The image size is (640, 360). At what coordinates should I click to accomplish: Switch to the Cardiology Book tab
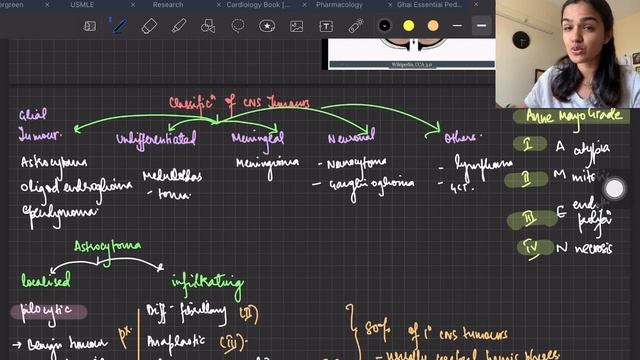click(258, 4)
